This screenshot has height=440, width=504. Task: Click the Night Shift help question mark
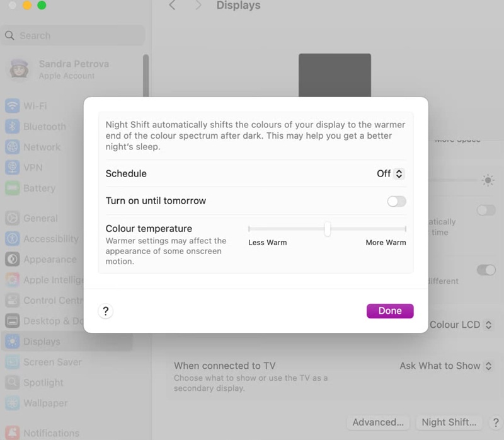coord(105,311)
